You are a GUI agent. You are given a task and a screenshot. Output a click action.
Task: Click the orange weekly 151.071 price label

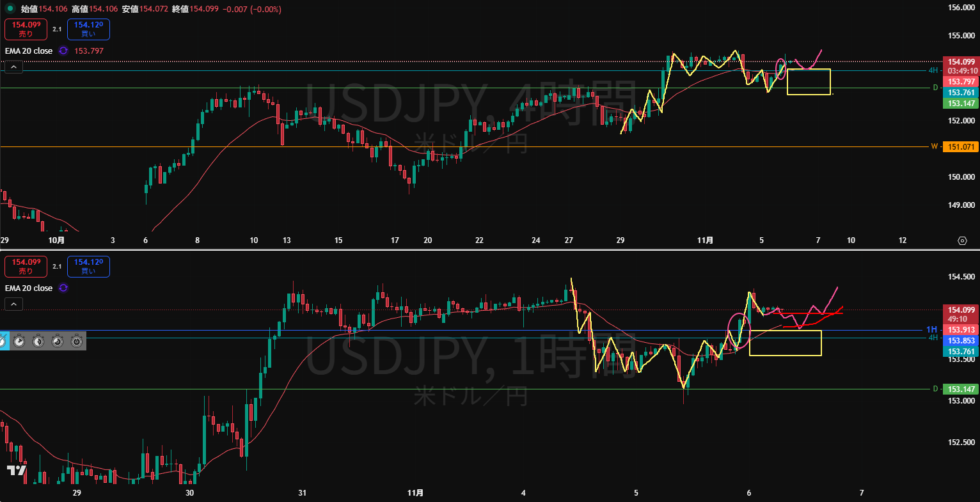coord(961,146)
